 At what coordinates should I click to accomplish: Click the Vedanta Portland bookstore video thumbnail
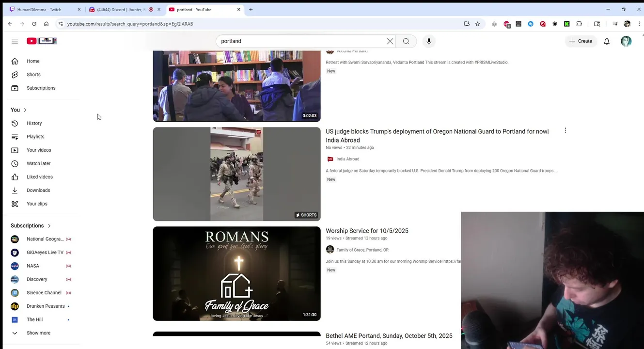pos(236,86)
